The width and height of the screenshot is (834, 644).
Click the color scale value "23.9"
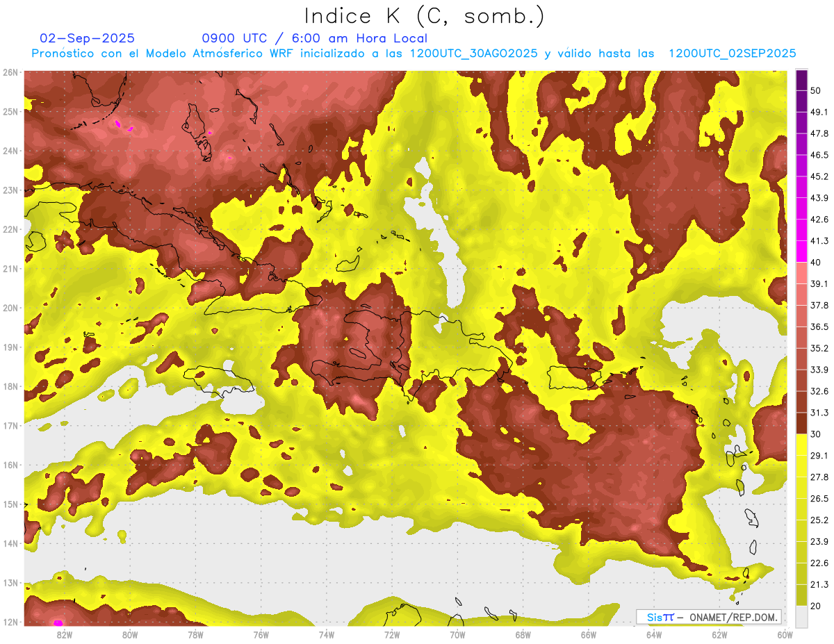coord(819,542)
